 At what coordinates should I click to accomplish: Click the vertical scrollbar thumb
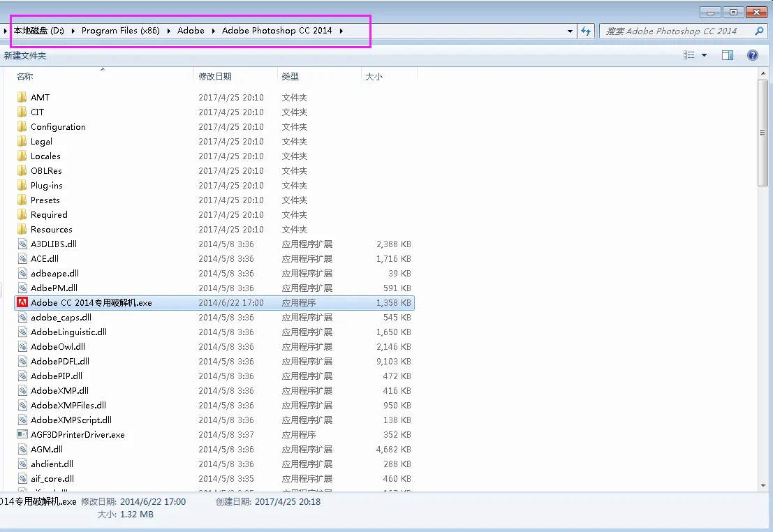point(763,133)
